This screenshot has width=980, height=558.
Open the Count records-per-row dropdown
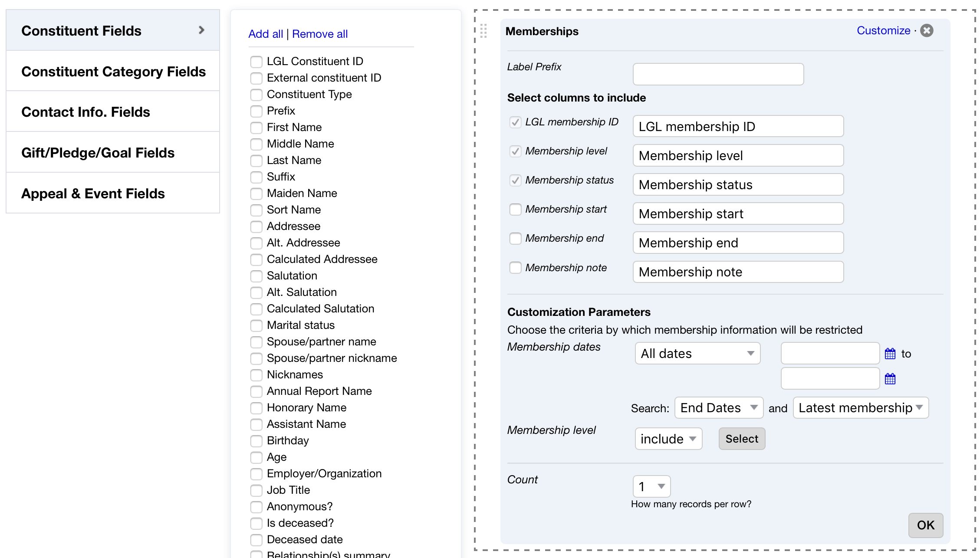point(651,486)
